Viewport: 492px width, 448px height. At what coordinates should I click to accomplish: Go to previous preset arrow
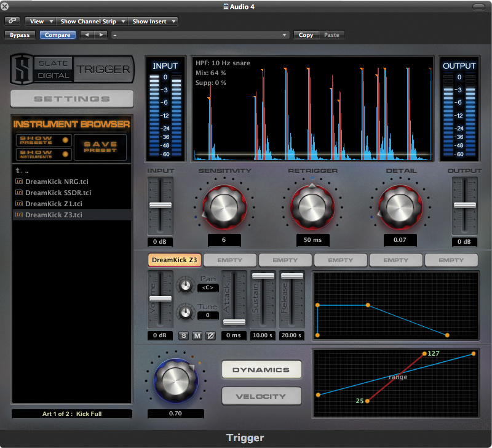click(87, 35)
